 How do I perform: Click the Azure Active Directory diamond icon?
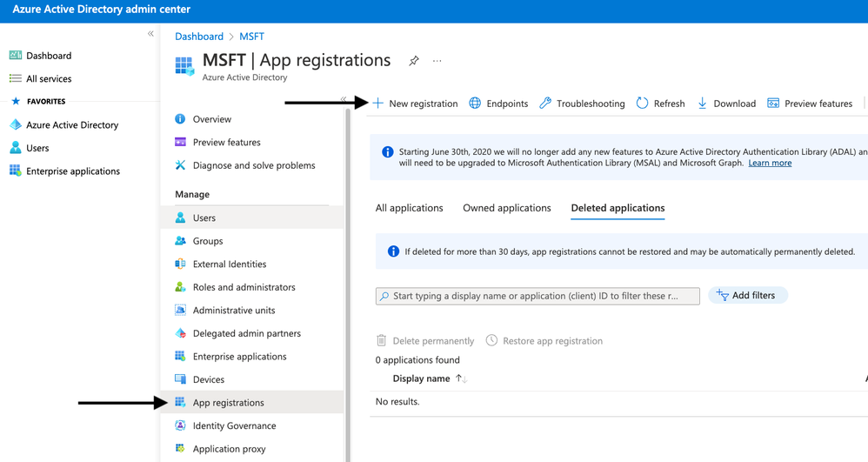[16, 124]
